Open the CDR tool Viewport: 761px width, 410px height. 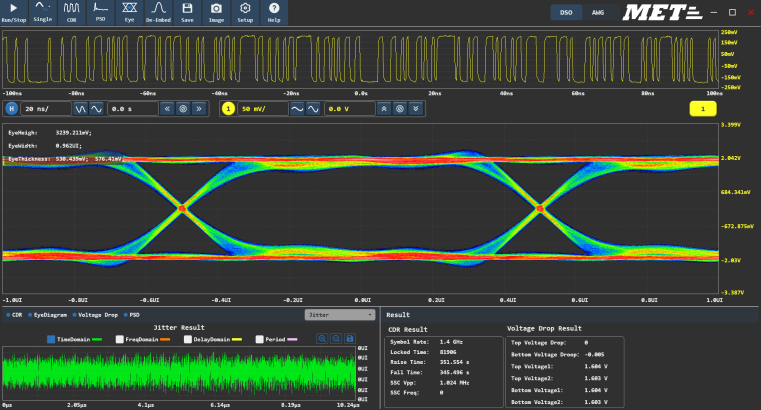[x=71, y=8]
